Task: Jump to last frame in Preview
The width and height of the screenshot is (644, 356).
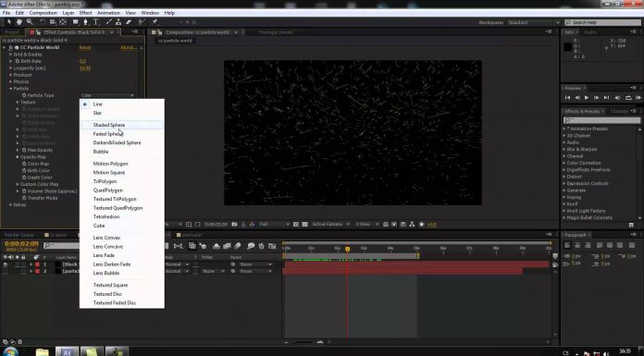Action: [606, 98]
